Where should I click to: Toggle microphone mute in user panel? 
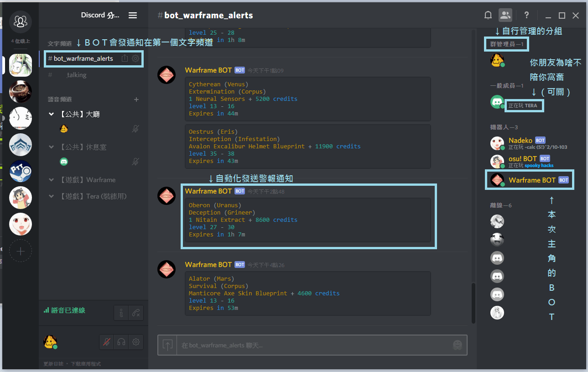pyautogui.click(x=107, y=341)
